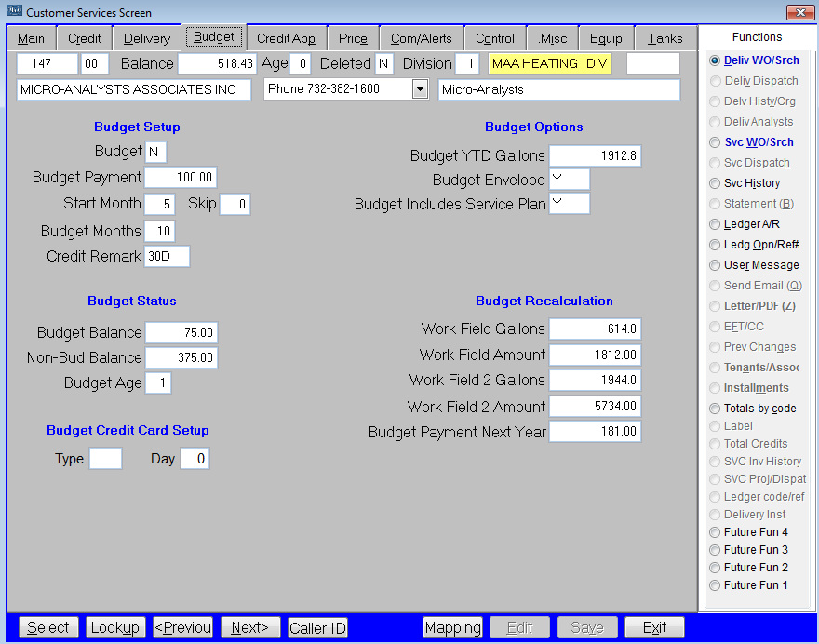Click the Exit button

click(654, 628)
